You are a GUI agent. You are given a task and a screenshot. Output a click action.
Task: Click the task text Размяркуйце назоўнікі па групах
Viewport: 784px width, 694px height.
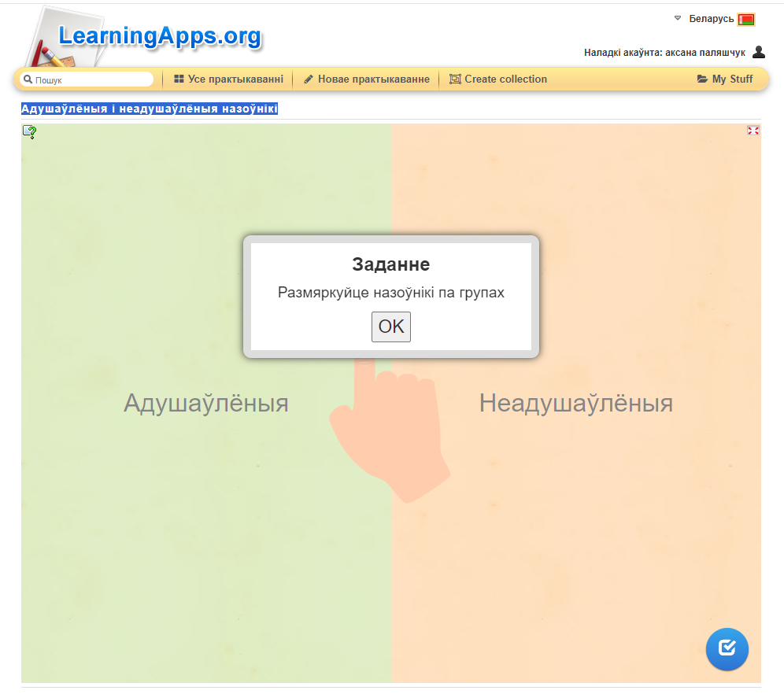(x=390, y=293)
